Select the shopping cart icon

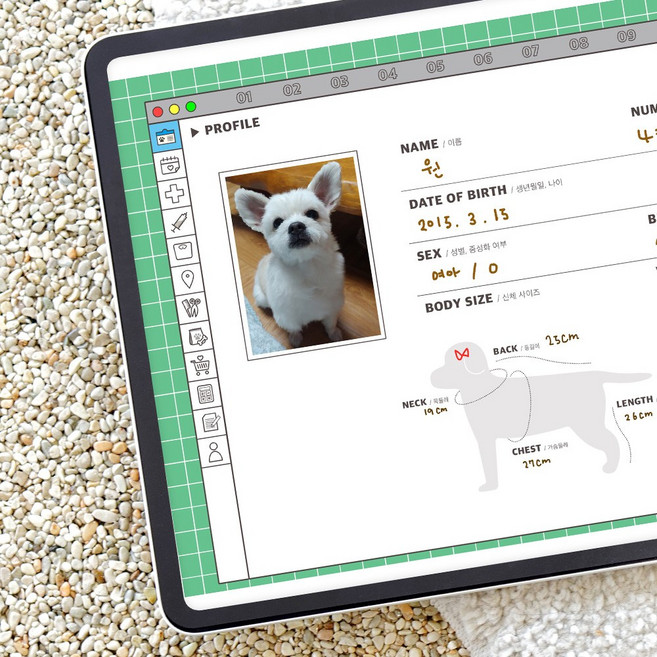click(x=202, y=365)
